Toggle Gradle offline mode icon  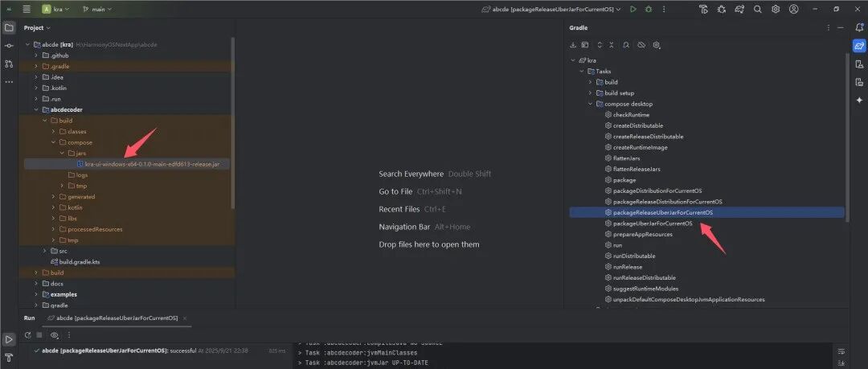[641, 45]
